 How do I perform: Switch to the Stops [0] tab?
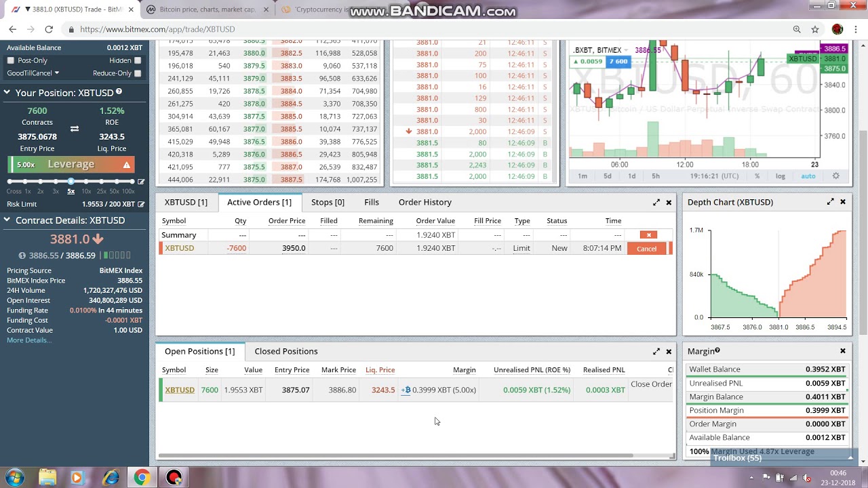328,202
